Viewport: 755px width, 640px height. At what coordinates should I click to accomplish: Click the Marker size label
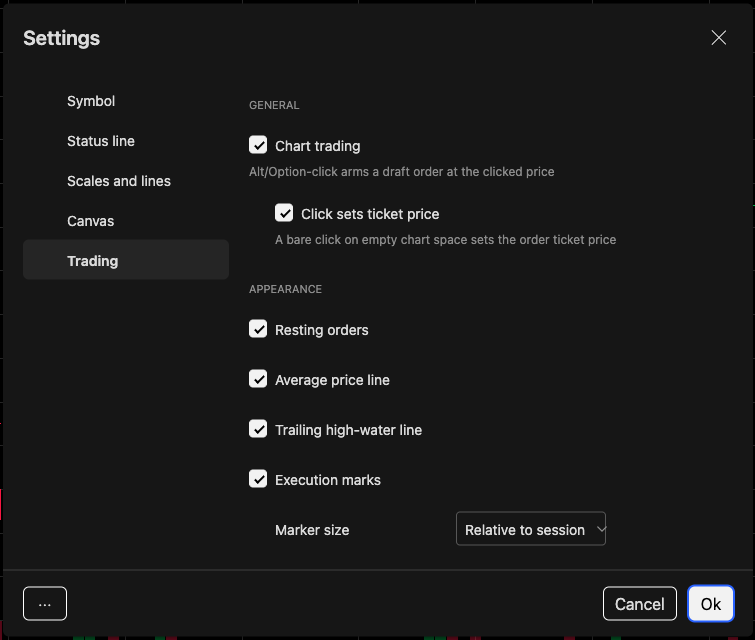click(312, 530)
